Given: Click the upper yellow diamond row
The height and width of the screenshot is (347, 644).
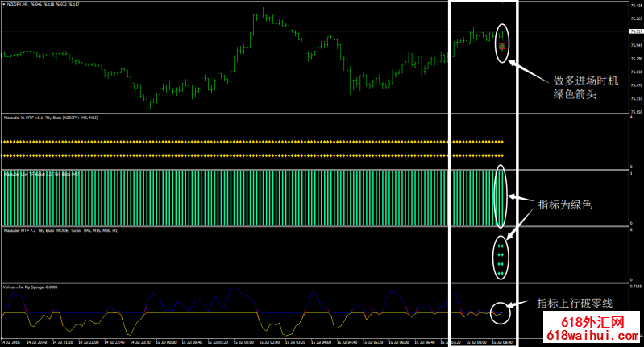Looking at the screenshot, I should click(x=242, y=142).
